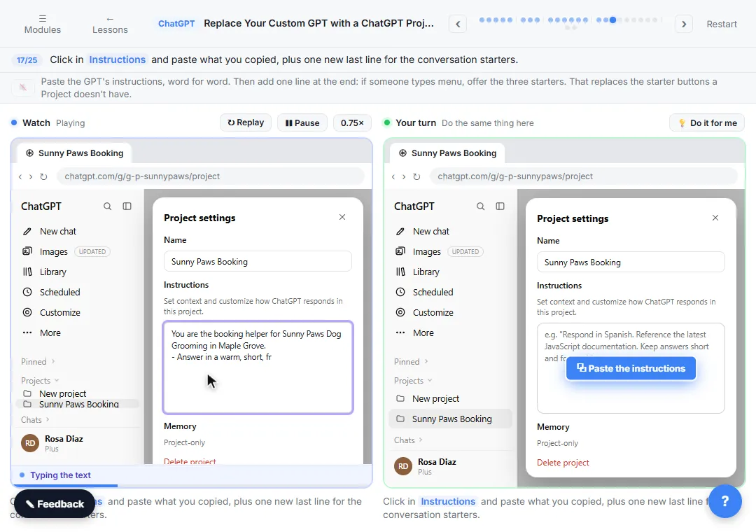Reload page in Your turn browser
This screenshot has height=532, width=756.
tap(416, 176)
